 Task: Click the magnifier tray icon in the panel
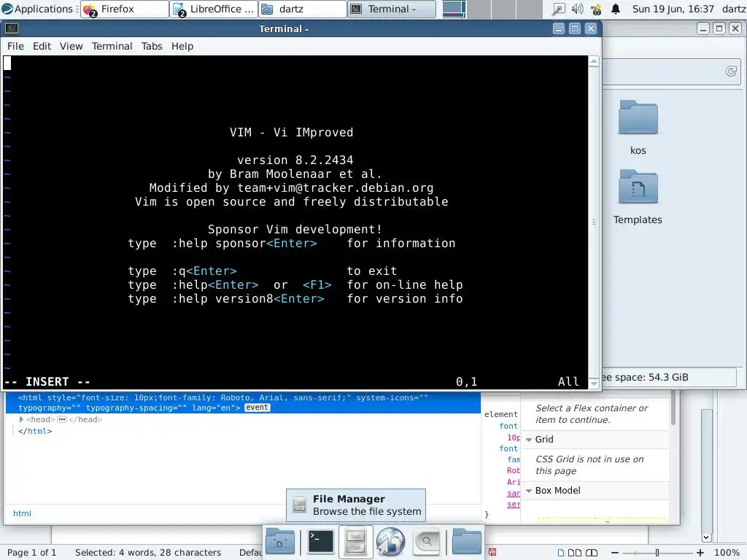pos(558,9)
